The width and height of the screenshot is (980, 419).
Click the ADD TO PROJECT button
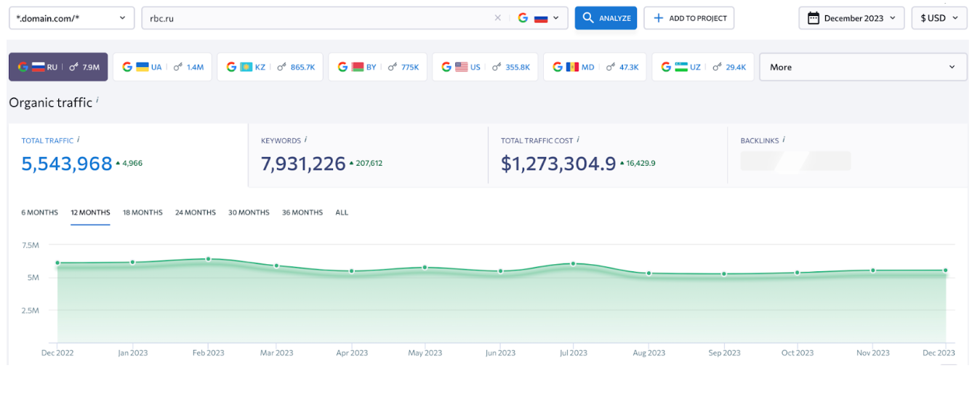688,18
